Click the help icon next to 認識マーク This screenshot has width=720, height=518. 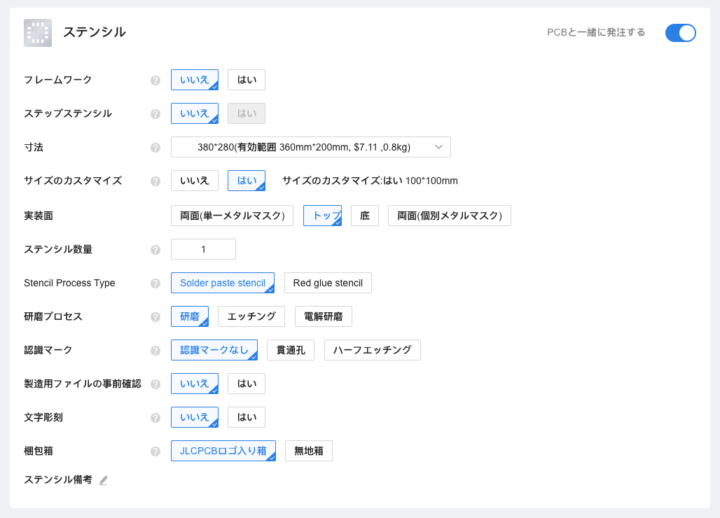[155, 350]
